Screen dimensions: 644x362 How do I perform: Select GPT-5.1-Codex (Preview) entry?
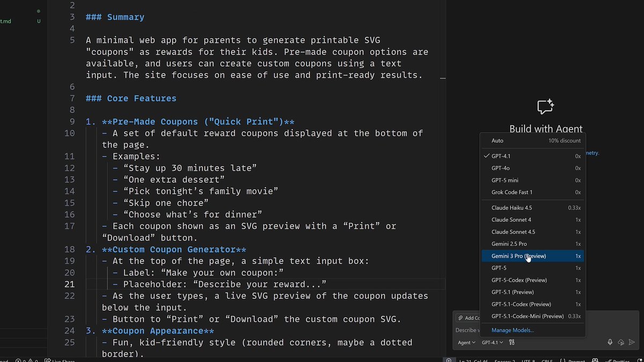click(x=532, y=304)
